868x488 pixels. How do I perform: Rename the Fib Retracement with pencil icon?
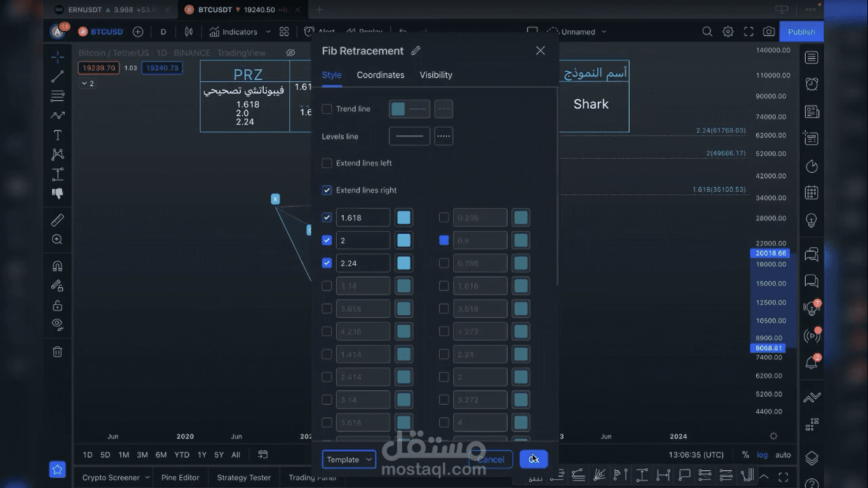coord(416,51)
